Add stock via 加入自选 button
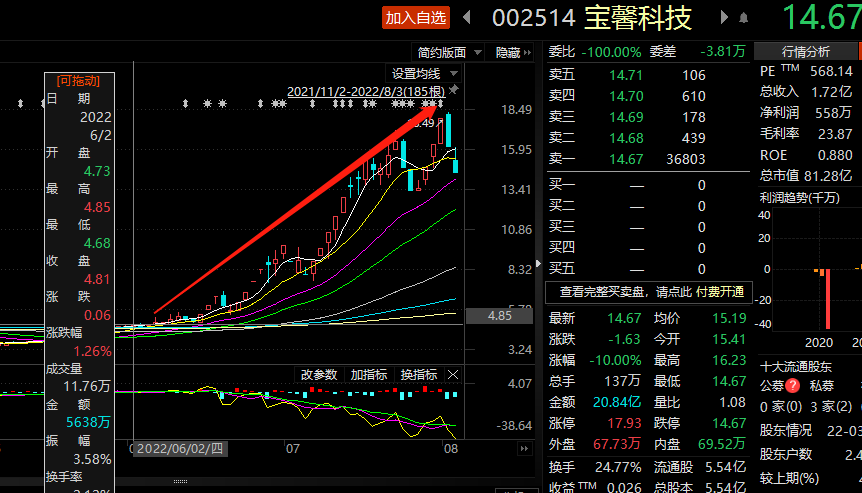This screenshot has width=862, height=493. coord(416,18)
